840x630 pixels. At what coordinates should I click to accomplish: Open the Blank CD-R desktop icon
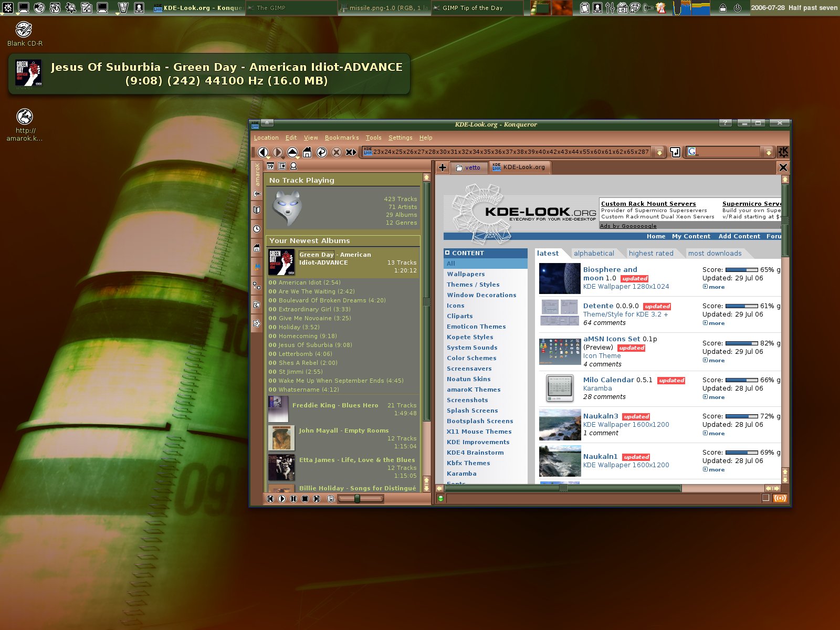coord(24,34)
